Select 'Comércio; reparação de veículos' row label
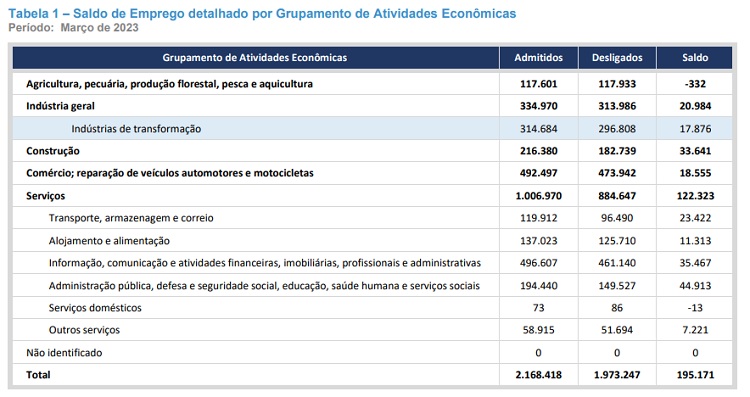Viewport: 750px width, 397px height. (x=170, y=173)
